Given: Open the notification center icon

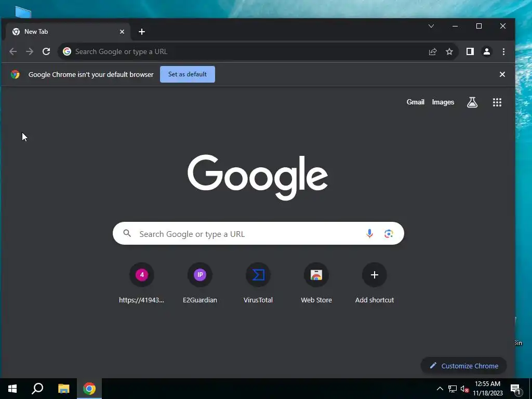Looking at the screenshot, I should pyautogui.click(x=515, y=389).
